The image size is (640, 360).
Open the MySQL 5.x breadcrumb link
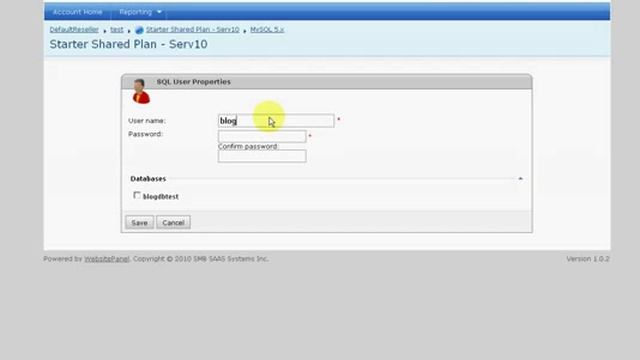pos(267,29)
